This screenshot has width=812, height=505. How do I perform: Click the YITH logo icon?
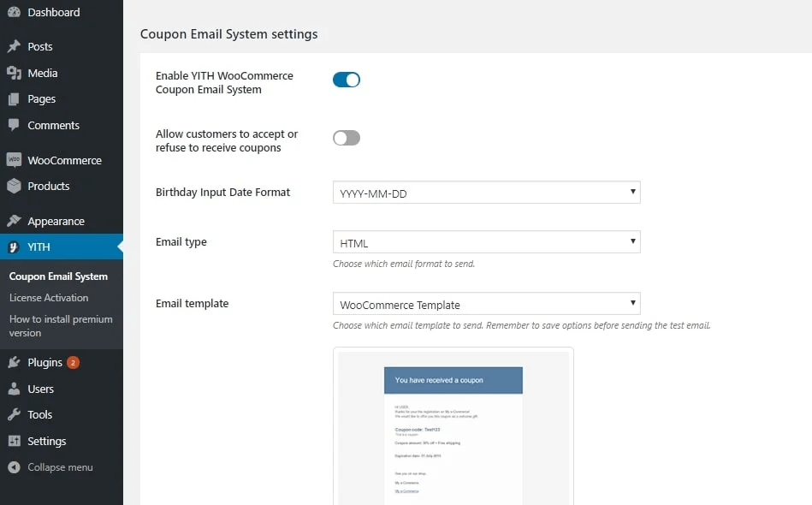(x=14, y=247)
